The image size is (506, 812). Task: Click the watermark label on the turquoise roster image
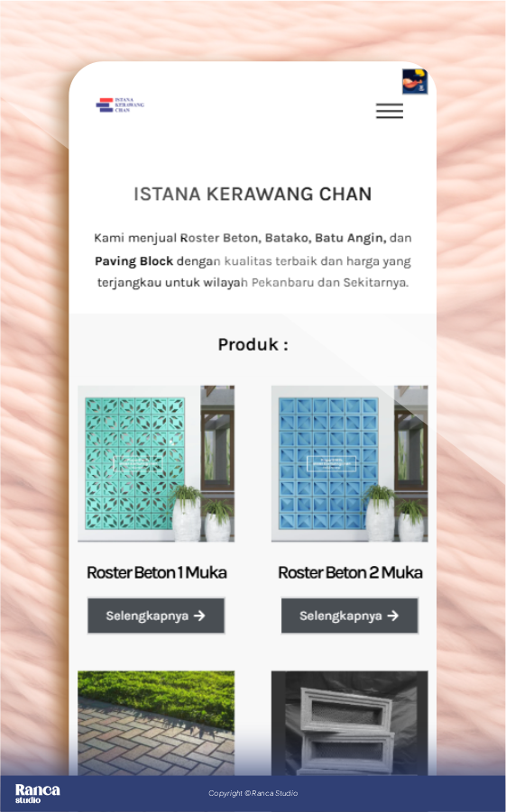click(137, 464)
